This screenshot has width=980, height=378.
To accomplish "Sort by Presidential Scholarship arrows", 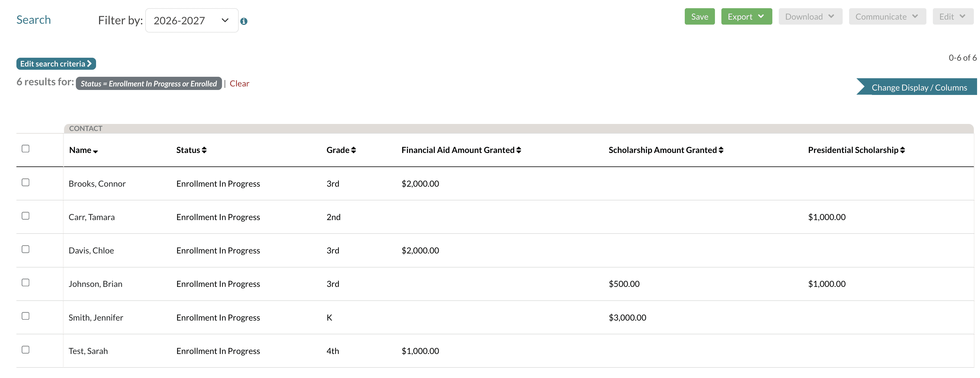I will (902, 150).
